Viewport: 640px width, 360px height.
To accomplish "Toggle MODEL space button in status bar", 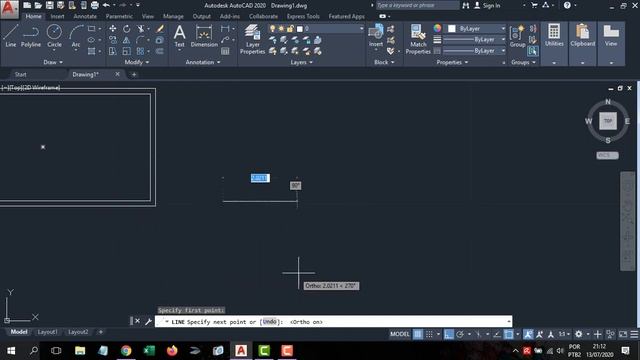I will 400,334.
